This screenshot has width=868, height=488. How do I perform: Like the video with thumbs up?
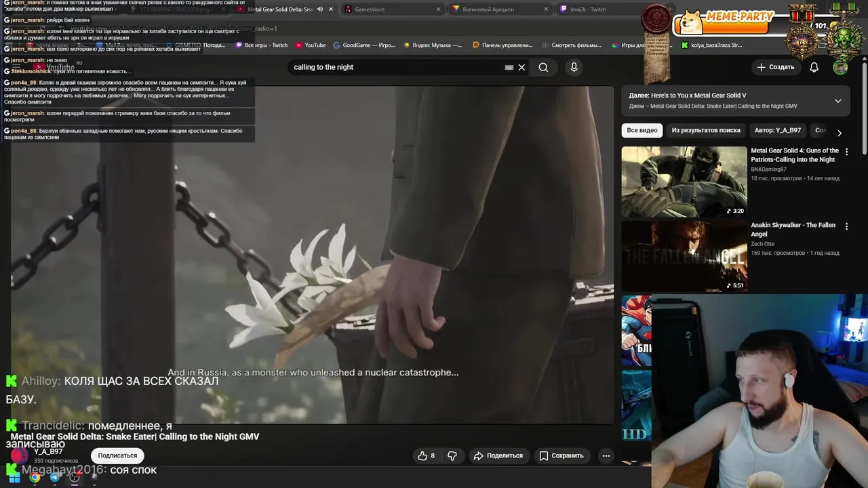click(x=426, y=455)
